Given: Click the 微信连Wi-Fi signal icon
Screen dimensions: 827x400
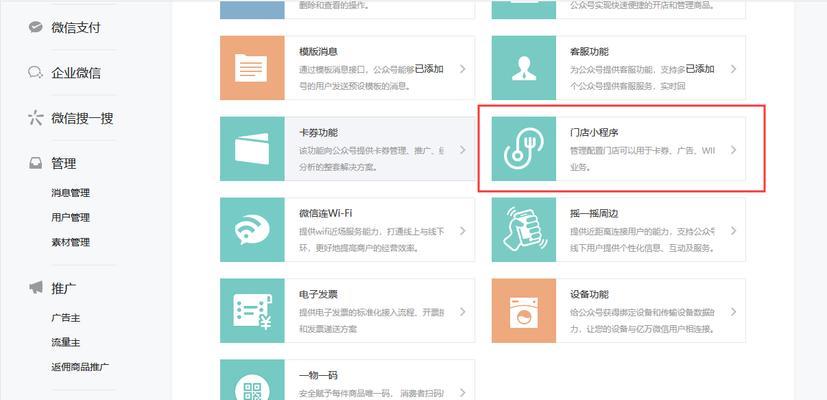Looking at the screenshot, I should tap(252, 230).
